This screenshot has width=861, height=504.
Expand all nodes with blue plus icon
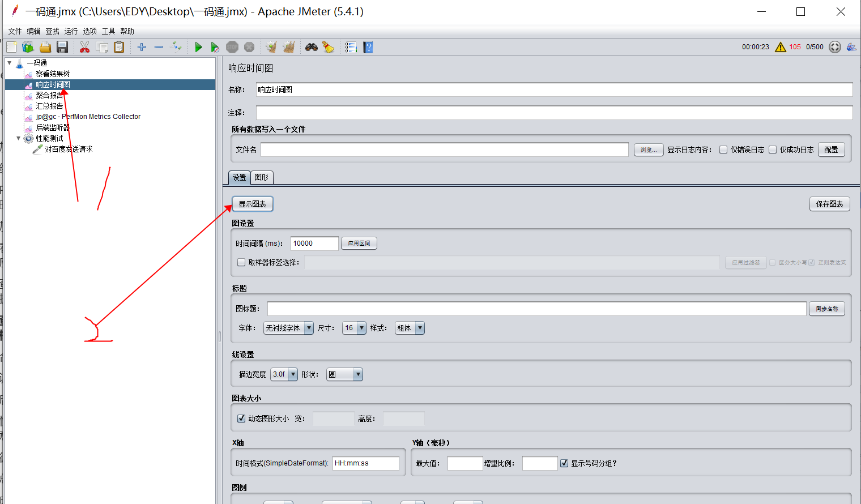point(142,47)
